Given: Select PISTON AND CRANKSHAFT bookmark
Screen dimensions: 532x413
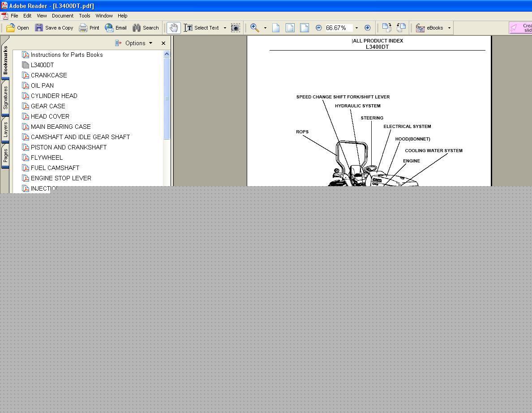Looking at the screenshot, I should 69,147.
